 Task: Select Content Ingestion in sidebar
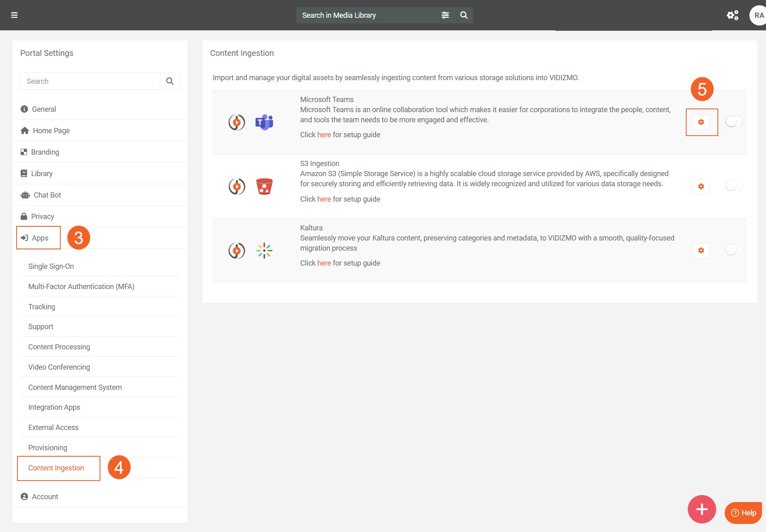pyautogui.click(x=56, y=468)
